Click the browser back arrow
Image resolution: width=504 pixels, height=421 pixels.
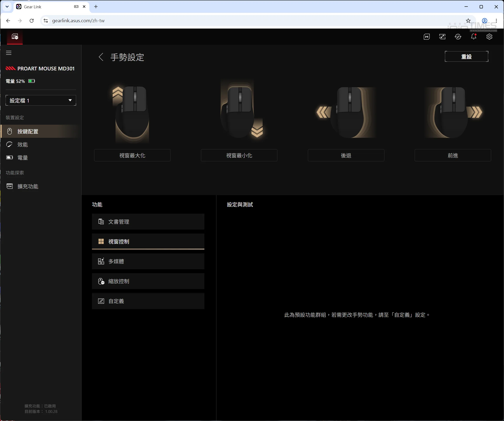8,21
